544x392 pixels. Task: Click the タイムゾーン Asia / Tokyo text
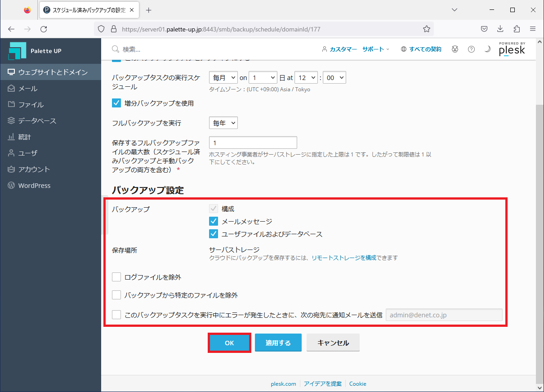259,89
